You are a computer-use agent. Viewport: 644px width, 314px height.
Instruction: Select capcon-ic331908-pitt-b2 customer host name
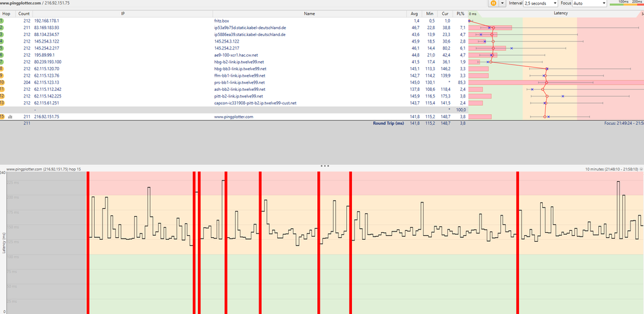click(x=255, y=103)
